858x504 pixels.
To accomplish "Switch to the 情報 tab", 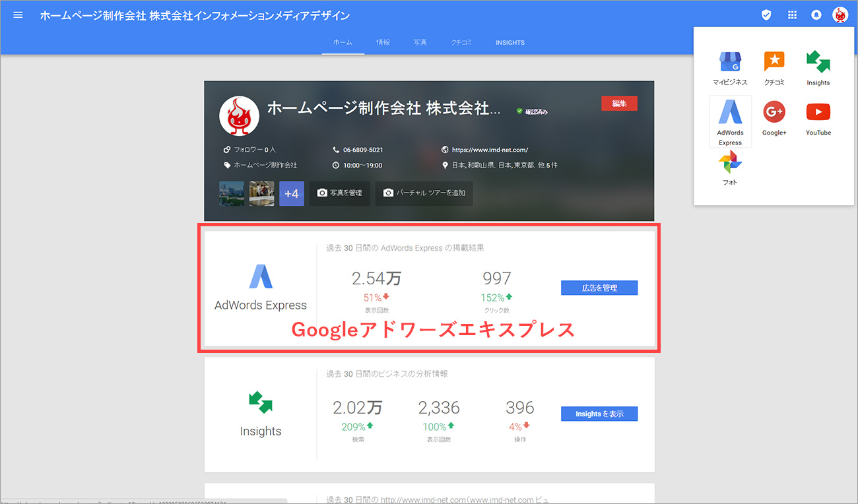I will point(383,42).
